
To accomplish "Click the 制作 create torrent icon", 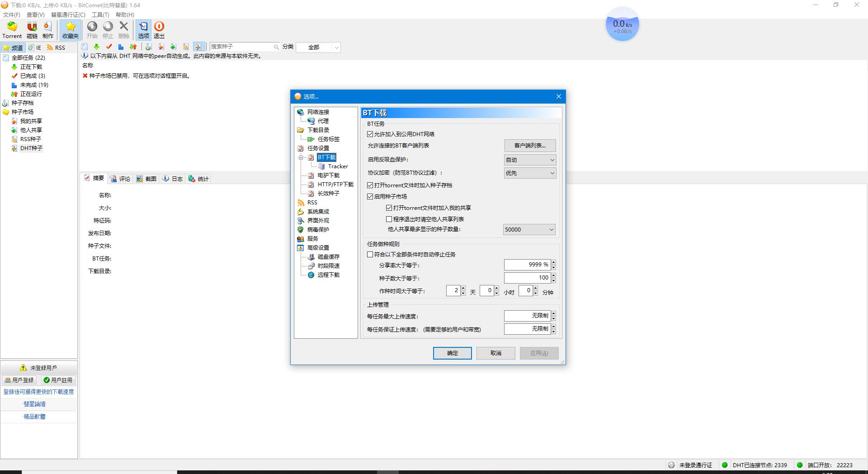I will (48, 30).
